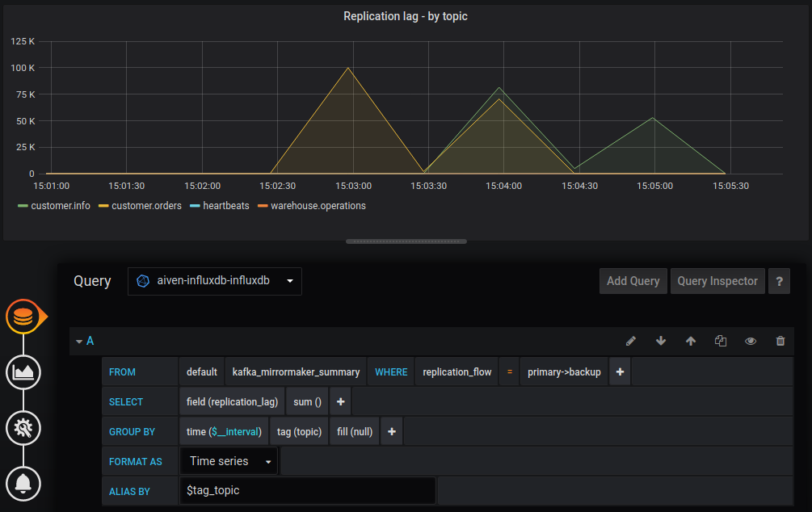Duplicate query A using the copy icon
812x512 pixels.
[721, 341]
